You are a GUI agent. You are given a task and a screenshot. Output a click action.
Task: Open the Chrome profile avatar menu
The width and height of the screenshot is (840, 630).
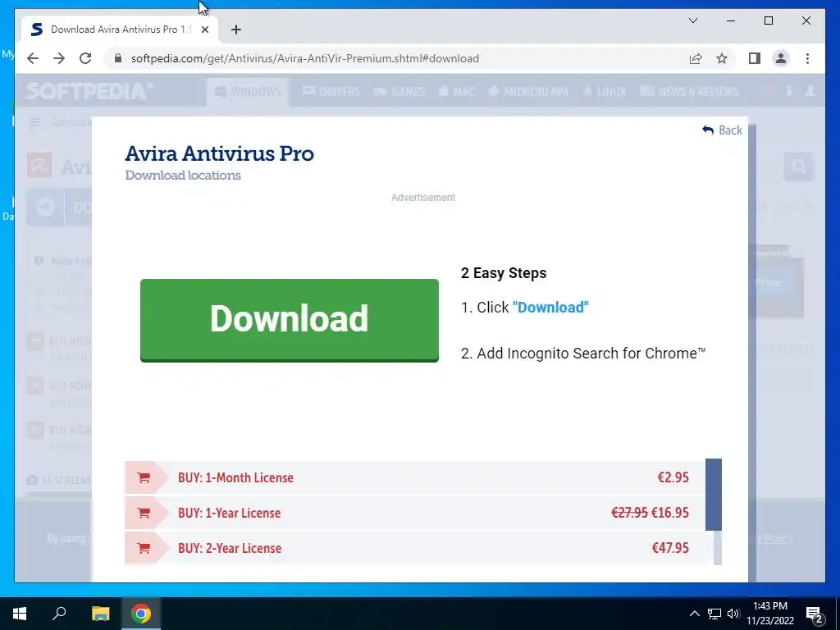[781, 58]
